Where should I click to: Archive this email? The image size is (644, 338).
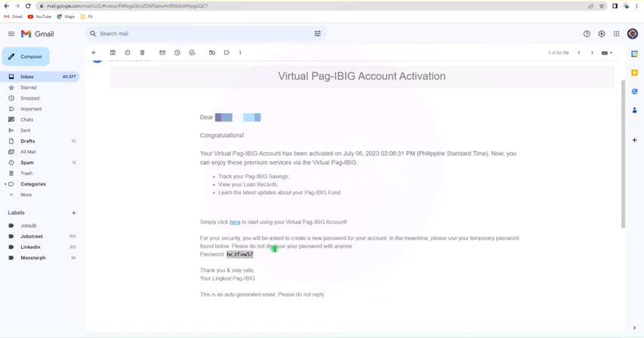pyautogui.click(x=112, y=53)
